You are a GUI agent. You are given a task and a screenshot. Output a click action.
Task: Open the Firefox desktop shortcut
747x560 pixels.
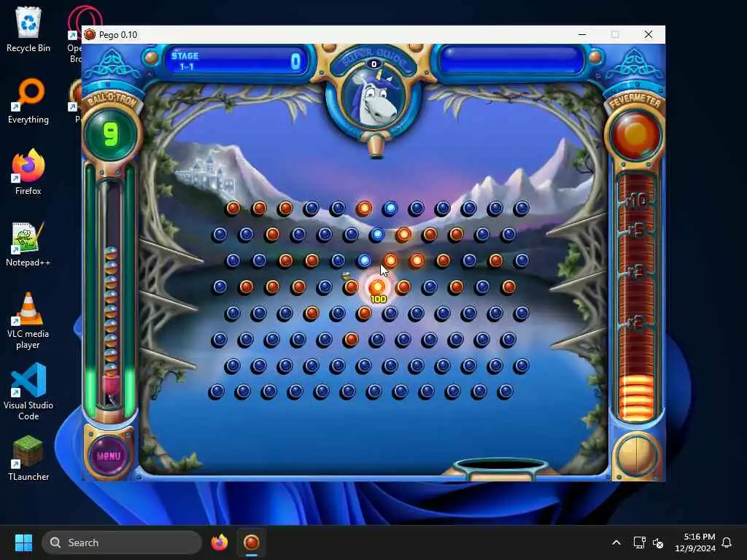pos(28,172)
